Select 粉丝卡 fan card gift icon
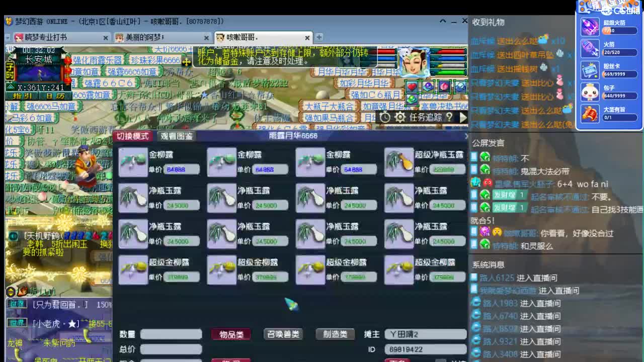Image resolution: width=644 pixels, height=362 pixels. tap(589, 70)
